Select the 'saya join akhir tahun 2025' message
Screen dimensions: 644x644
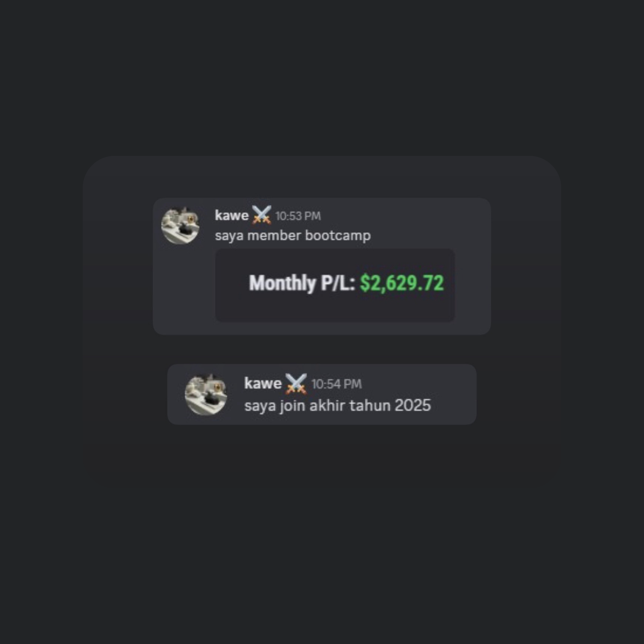338,406
